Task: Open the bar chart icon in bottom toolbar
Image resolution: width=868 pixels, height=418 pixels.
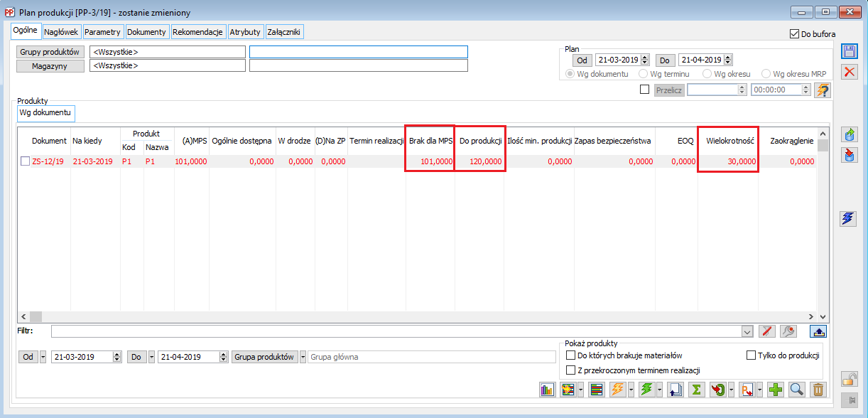Action: pyautogui.click(x=547, y=390)
